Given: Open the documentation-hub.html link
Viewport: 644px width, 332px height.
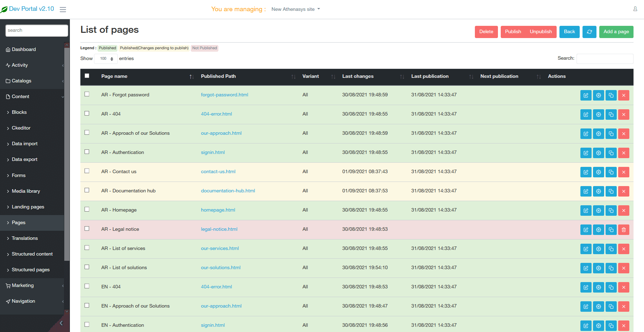Looking at the screenshot, I should [x=228, y=191].
